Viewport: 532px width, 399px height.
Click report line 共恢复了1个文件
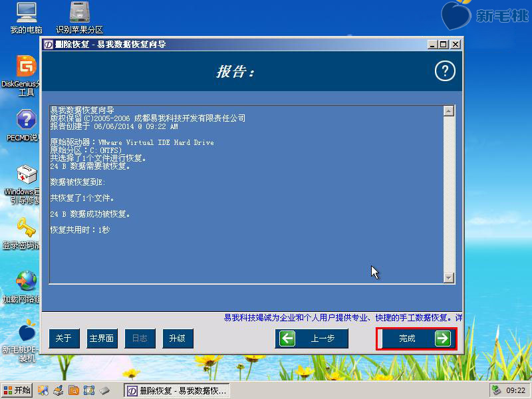click(x=82, y=198)
